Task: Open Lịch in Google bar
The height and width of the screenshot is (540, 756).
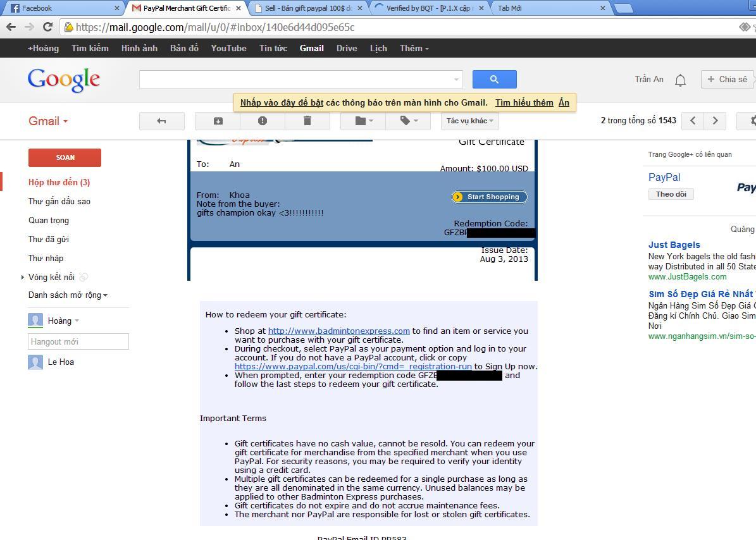Action: (378, 48)
